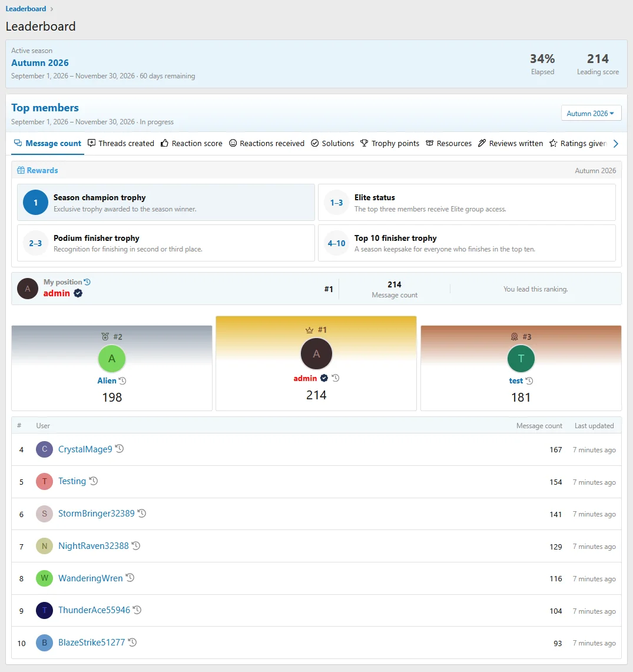Image resolution: width=633 pixels, height=672 pixels.
Task: Click NightRaven32388 avatar
Action: coord(44,546)
